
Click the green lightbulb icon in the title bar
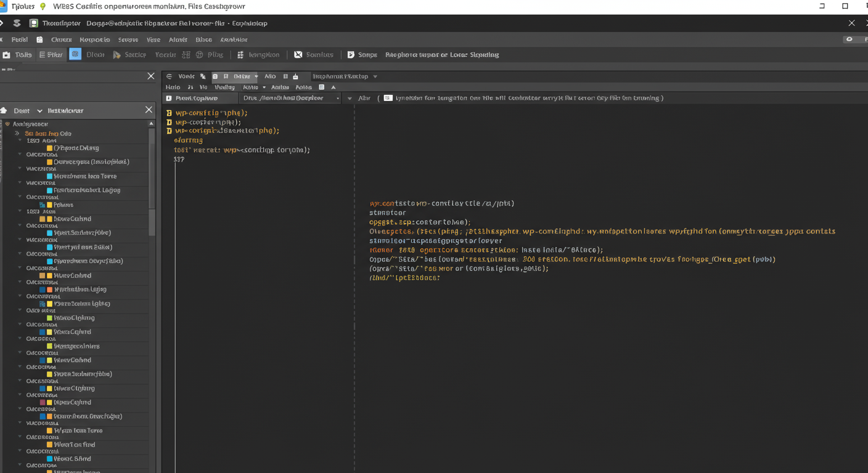click(43, 6)
